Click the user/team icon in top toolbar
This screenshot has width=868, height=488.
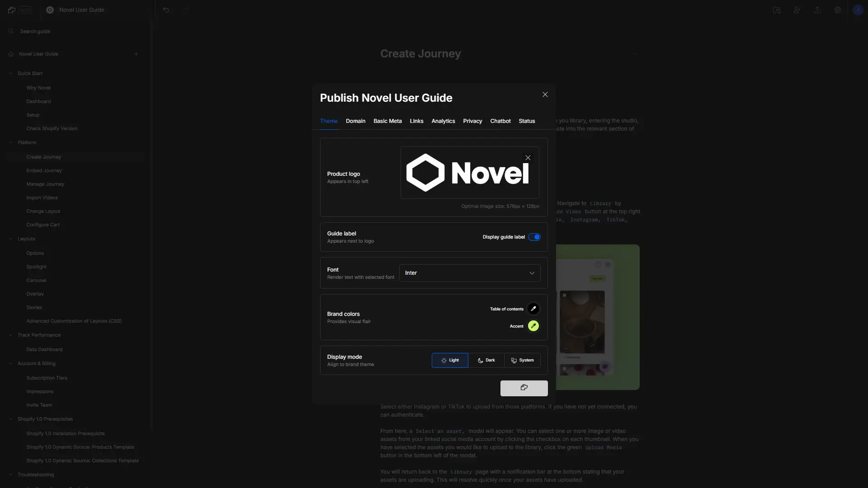797,10
